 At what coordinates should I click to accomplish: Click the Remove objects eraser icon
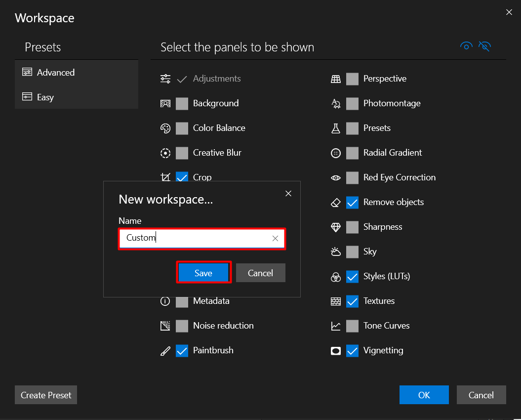[x=336, y=203]
